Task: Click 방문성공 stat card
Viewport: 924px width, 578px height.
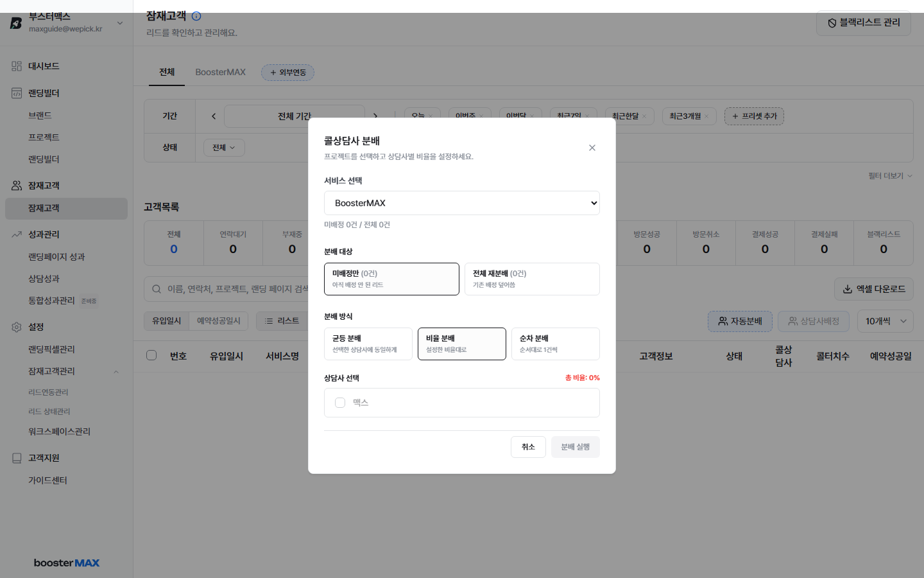Action: click(647, 243)
